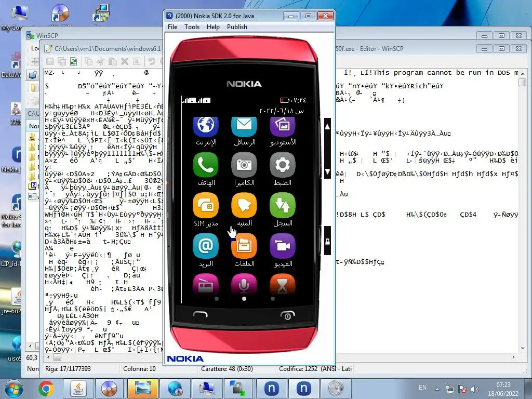The height and width of the screenshot is (399, 532).
Task: Click the Copy icon in WinSCP editor toolbar
Action: point(89,61)
